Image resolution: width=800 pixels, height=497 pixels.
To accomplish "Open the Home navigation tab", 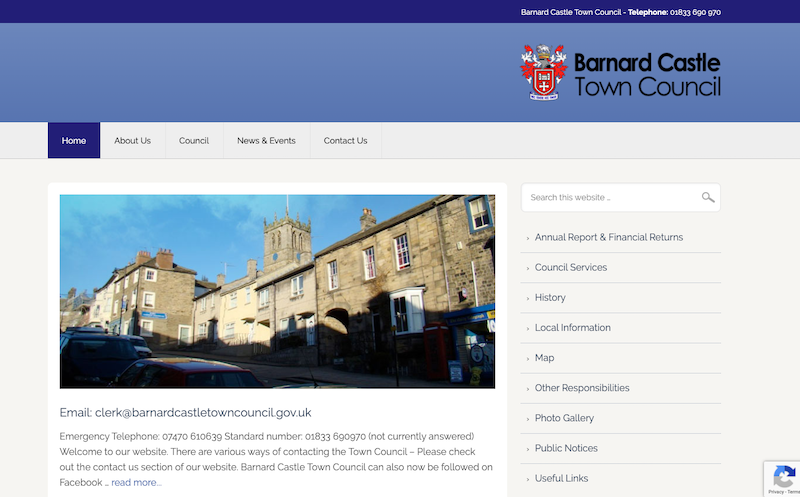I will tap(74, 141).
